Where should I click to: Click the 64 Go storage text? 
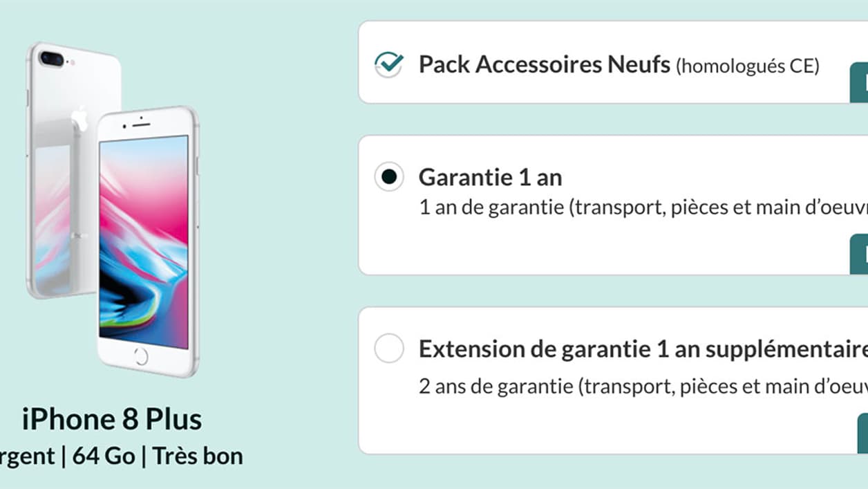(100, 456)
